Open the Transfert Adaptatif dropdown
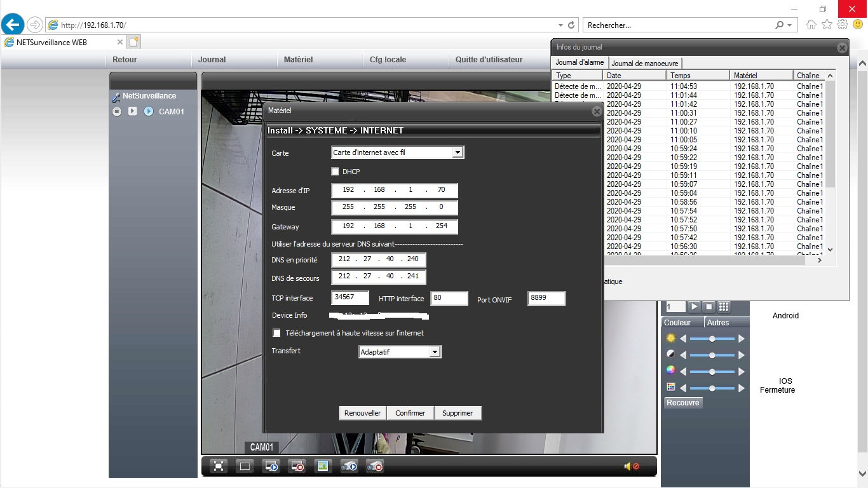The image size is (868, 488). [x=435, y=351]
